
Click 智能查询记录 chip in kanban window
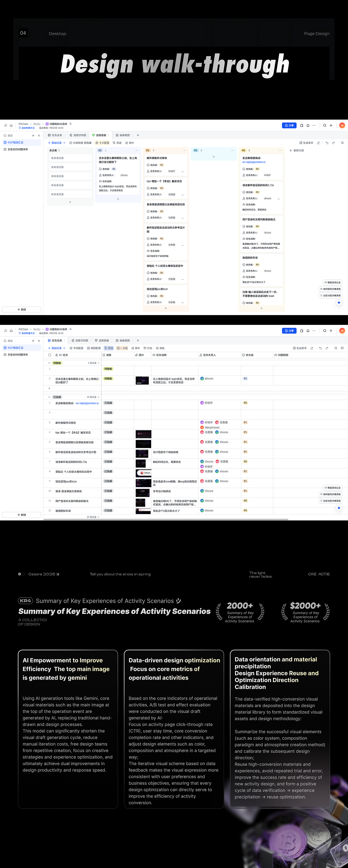[x=333, y=282]
